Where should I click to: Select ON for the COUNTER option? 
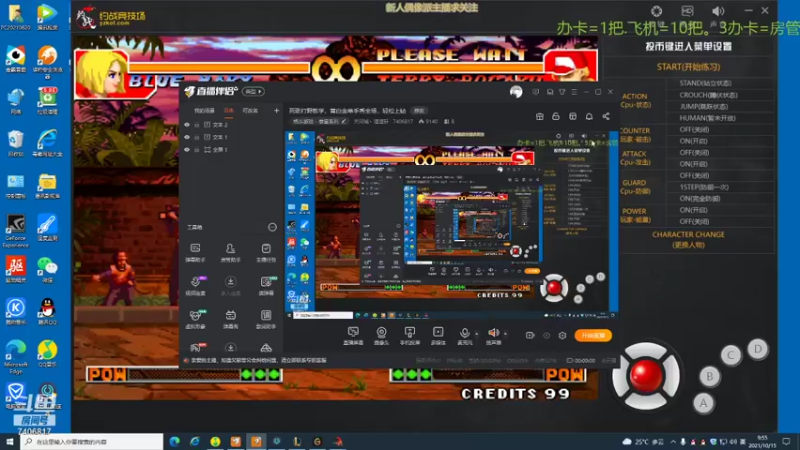[x=693, y=141]
